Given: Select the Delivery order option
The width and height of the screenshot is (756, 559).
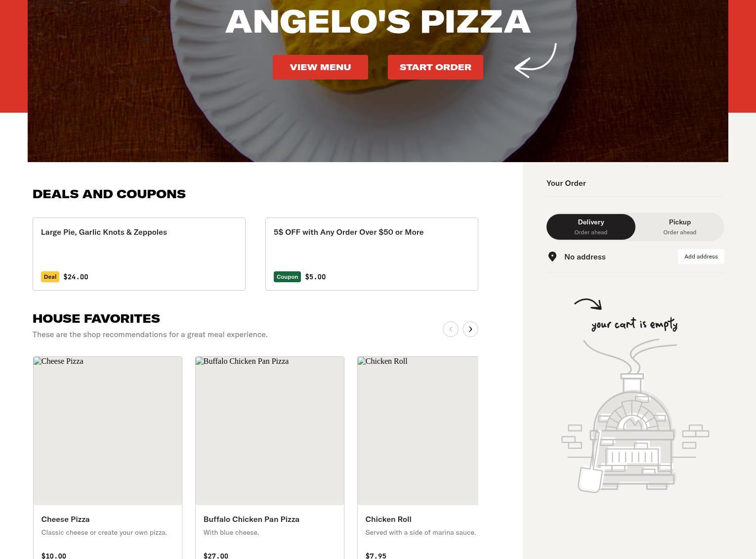Looking at the screenshot, I should click(x=591, y=227).
